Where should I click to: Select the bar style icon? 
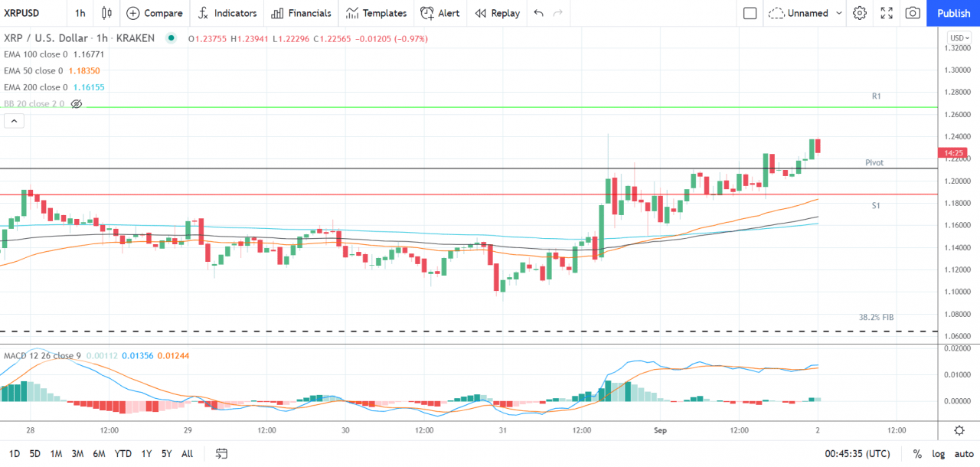tap(106, 13)
